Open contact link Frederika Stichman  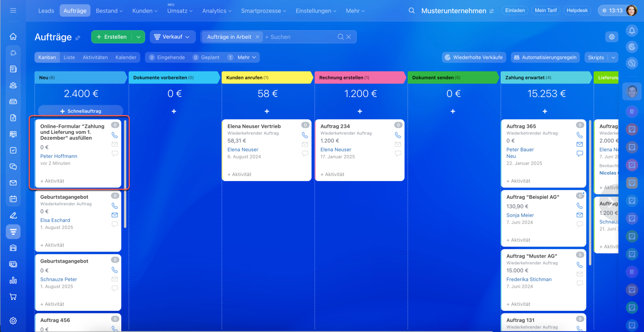click(529, 279)
